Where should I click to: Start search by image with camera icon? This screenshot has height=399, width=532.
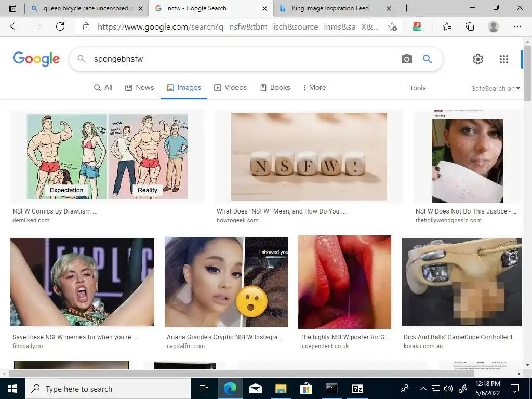tap(406, 59)
